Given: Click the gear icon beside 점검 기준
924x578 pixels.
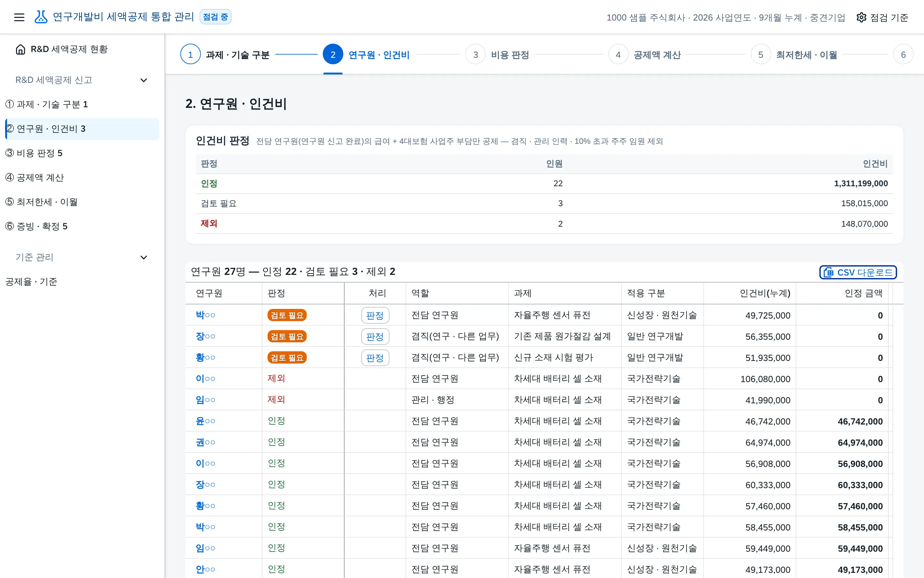Looking at the screenshot, I should point(861,18).
